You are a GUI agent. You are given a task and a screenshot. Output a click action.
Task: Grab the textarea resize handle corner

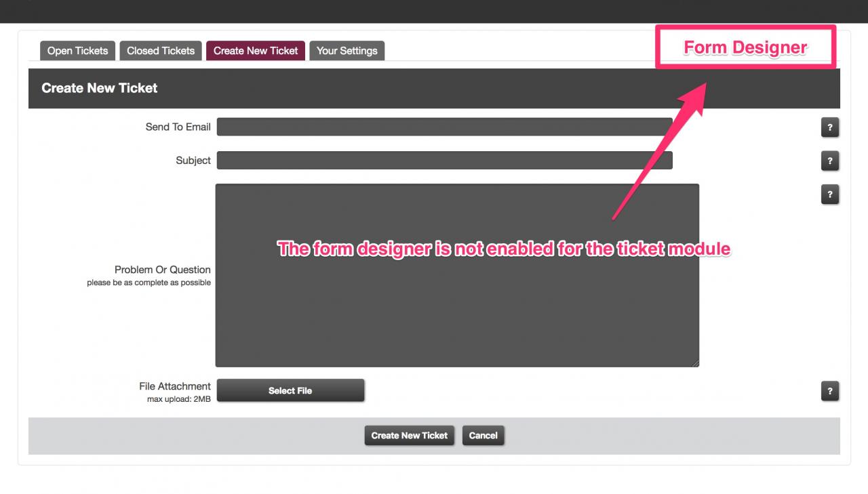tap(695, 363)
